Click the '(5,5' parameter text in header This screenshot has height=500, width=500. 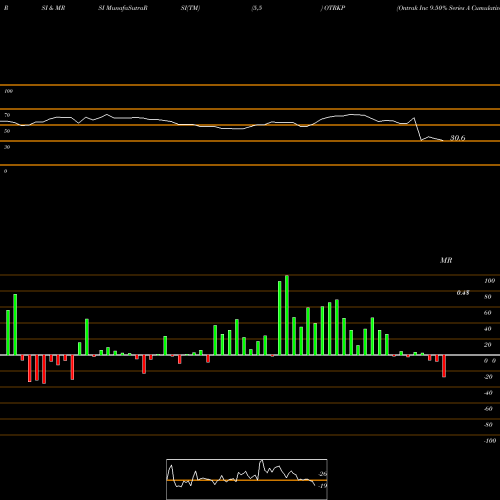[x=257, y=8]
